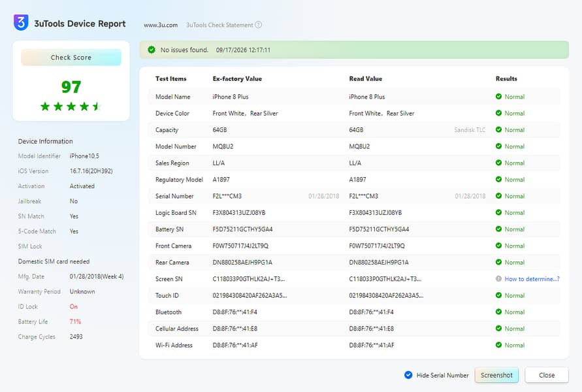The image size is (582, 392).
Task: Click the Sandisk TLC capacity label
Action: pyautogui.click(x=470, y=130)
